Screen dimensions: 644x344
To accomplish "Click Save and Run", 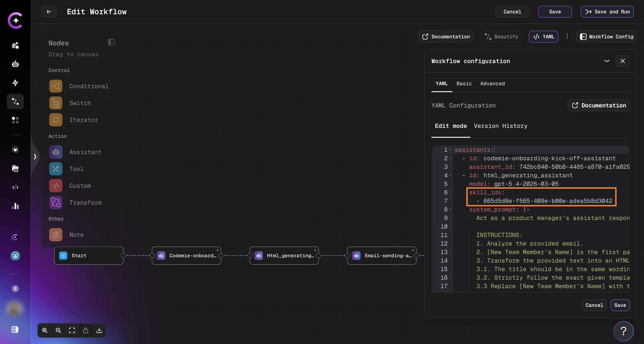I will tap(607, 12).
